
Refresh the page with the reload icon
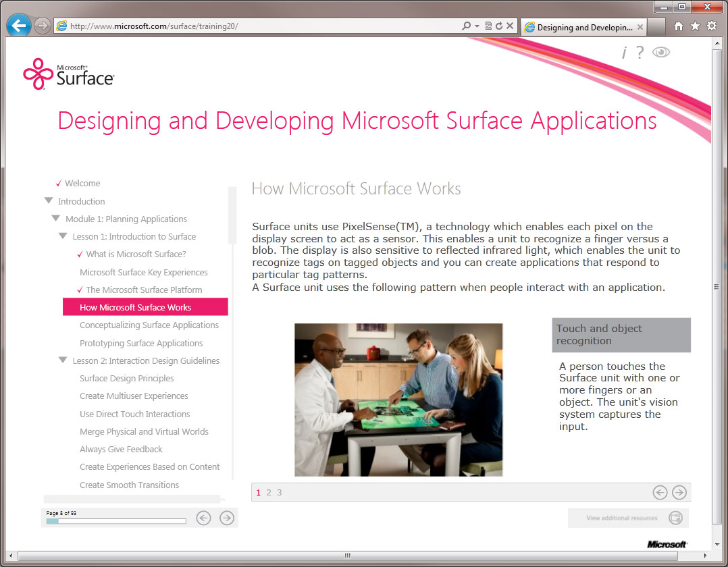point(499,26)
